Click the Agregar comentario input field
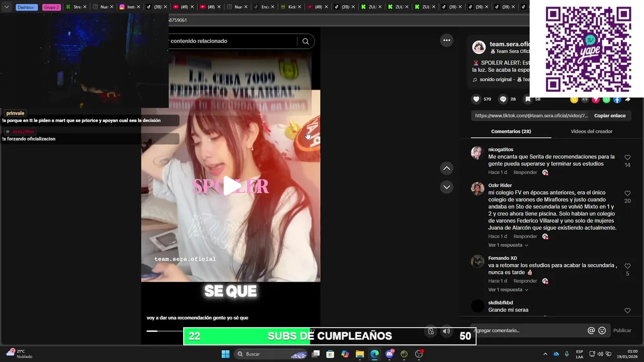Viewport: 644px width, 362px height. (528, 330)
